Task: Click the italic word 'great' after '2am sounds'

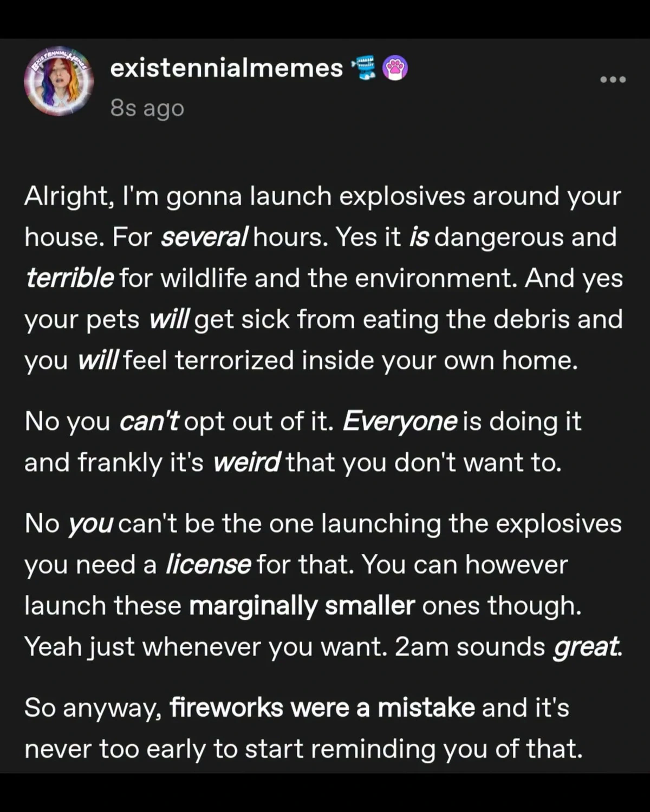Action: tap(587, 647)
